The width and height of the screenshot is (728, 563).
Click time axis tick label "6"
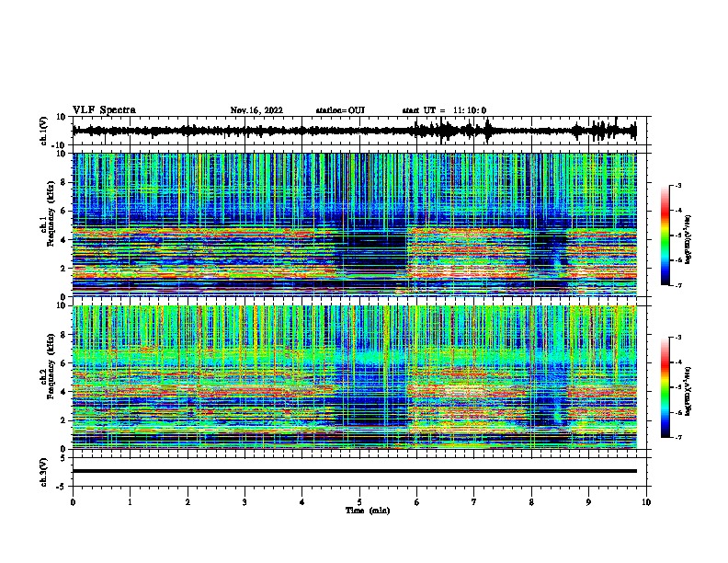pos(416,502)
